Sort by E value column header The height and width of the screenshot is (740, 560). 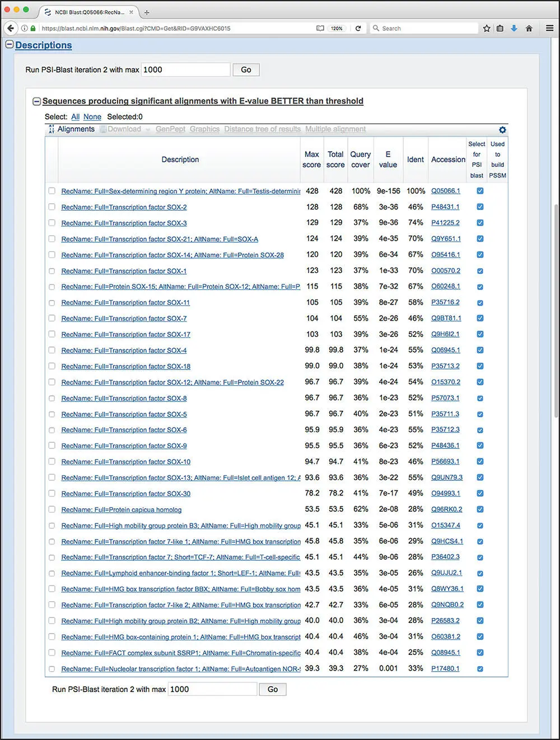click(x=388, y=160)
